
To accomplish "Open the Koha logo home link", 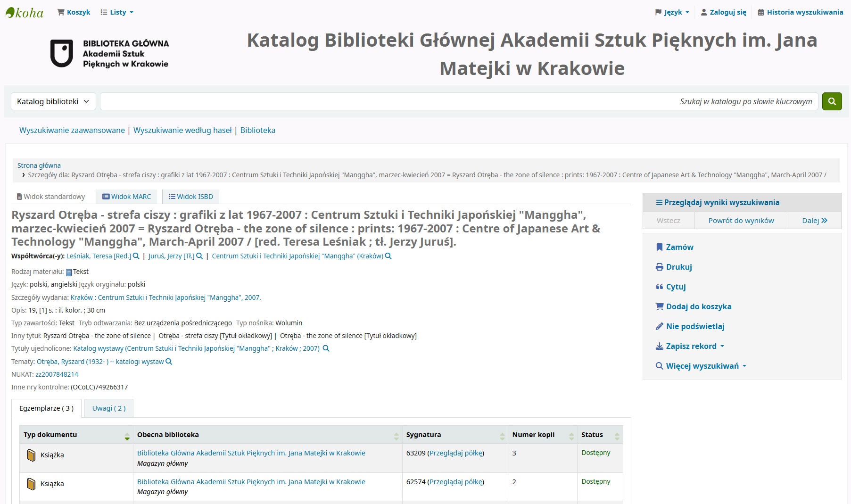I will [x=25, y=13].
